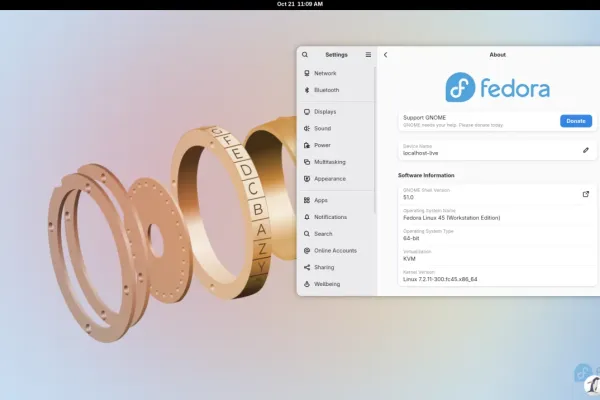Click the Wellbeing icon
This screenshot has width=600, height=400.
pos(307,284)
